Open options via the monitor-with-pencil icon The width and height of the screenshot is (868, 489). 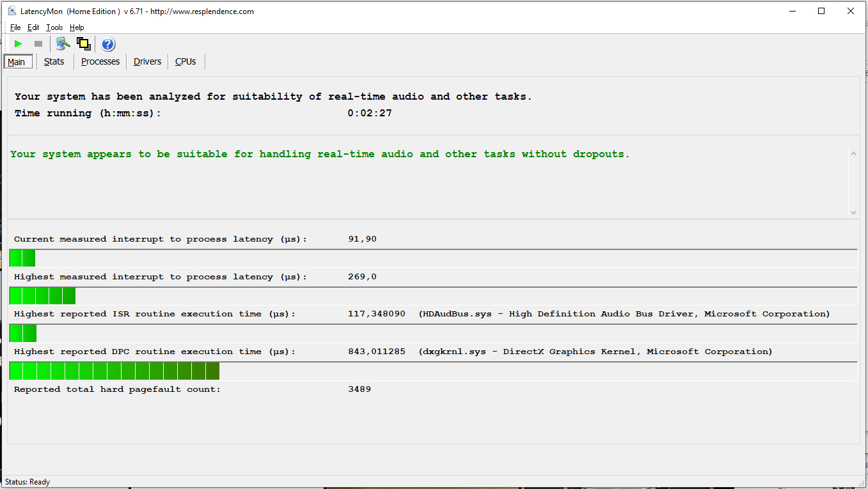(63, 44)
